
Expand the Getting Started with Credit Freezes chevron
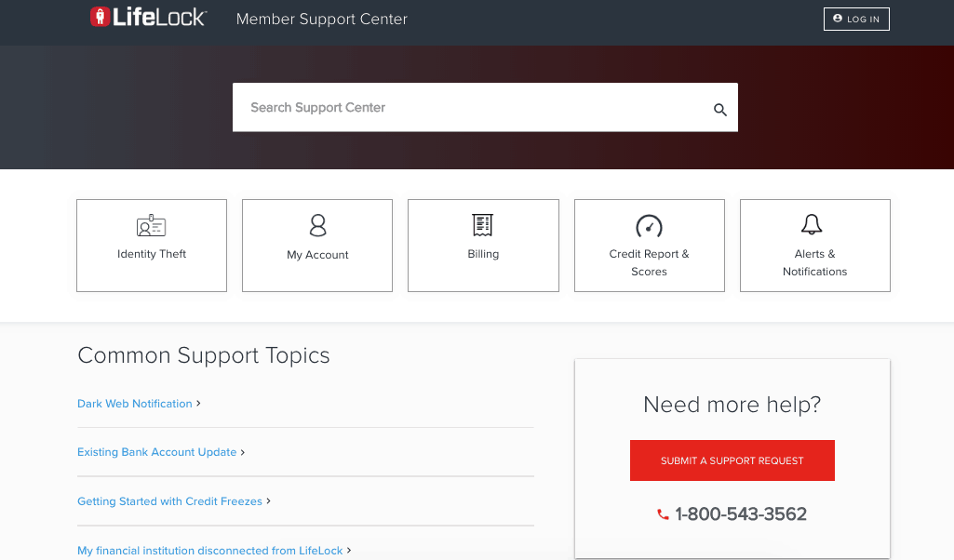[x=268, y=500]
